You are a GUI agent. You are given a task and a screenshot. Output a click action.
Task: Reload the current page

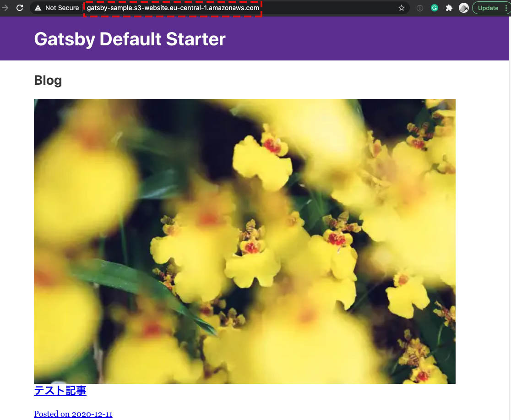pos(19,8)
